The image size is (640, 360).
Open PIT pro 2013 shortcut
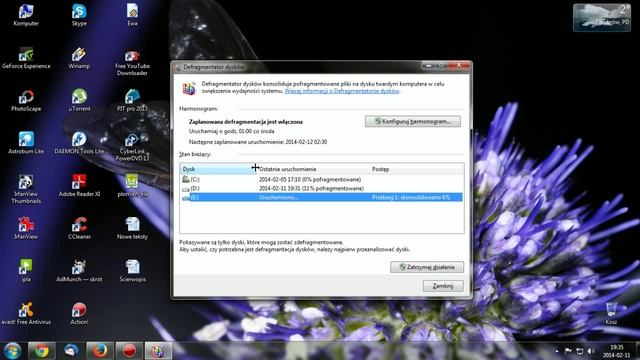pos(132,101)
